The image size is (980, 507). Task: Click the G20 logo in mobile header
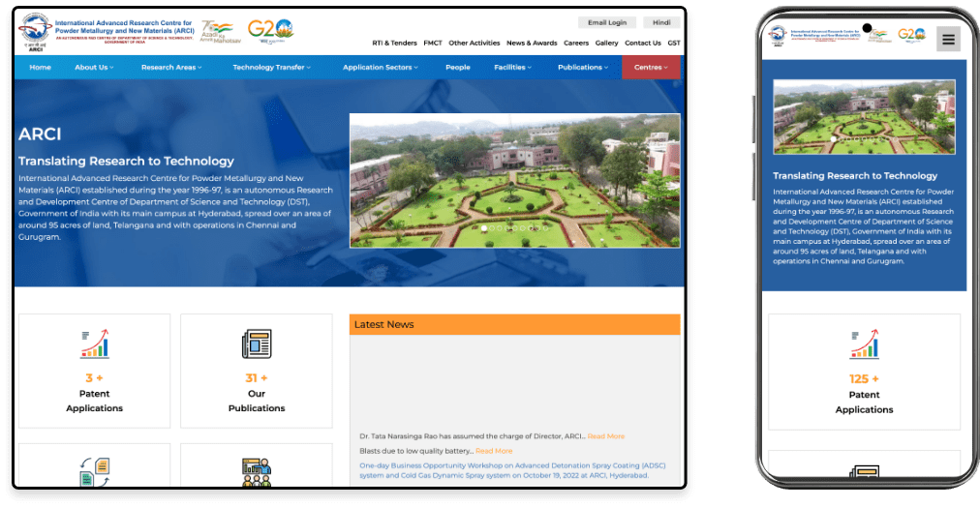911,34
